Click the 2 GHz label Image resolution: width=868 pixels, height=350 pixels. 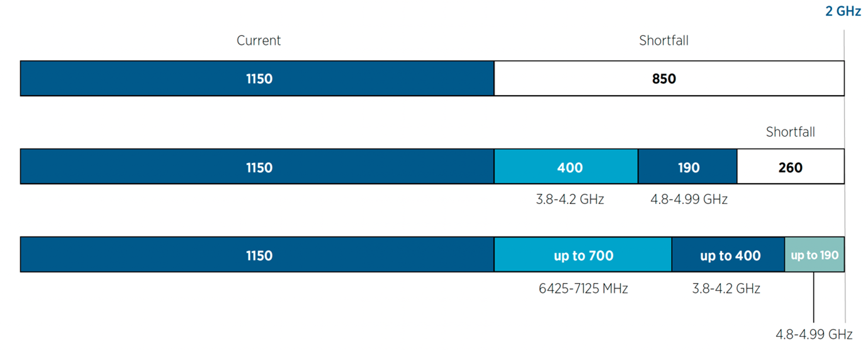[x=843, y=11]
